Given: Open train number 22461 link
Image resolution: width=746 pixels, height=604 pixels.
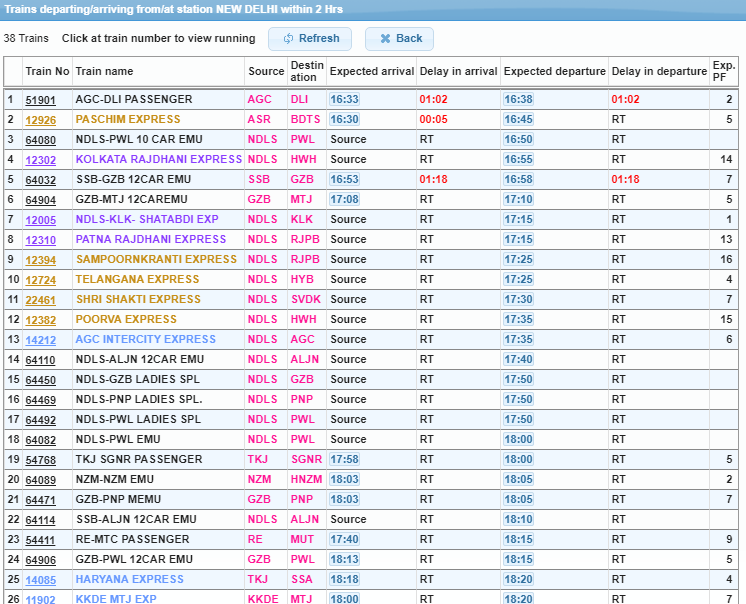Looking at the screenshot, I should tap(40, 300).
